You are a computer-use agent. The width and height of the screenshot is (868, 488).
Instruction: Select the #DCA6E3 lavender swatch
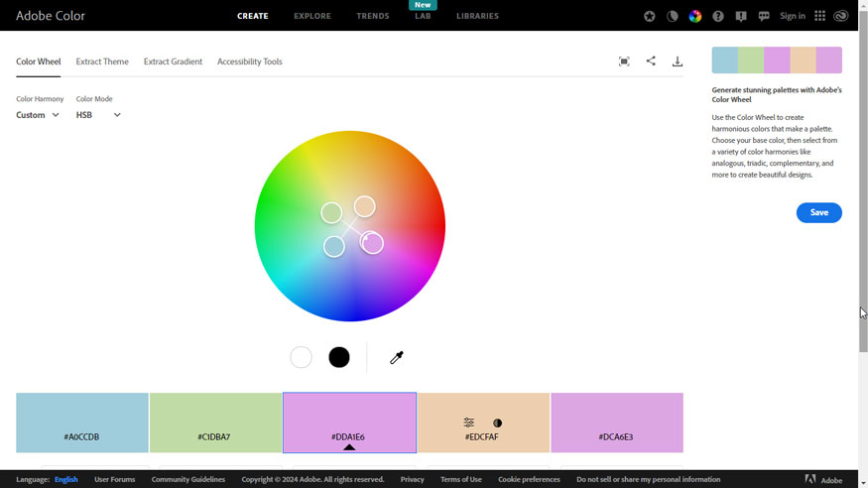pyautogui.click(x=617, y=423)
